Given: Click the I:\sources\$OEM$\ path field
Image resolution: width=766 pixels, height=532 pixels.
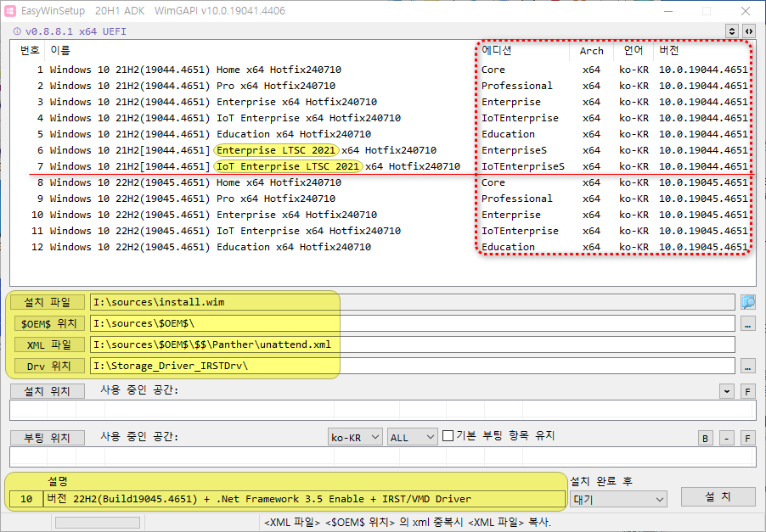Looking at the screenshot, I should click(x=413, y=323).
